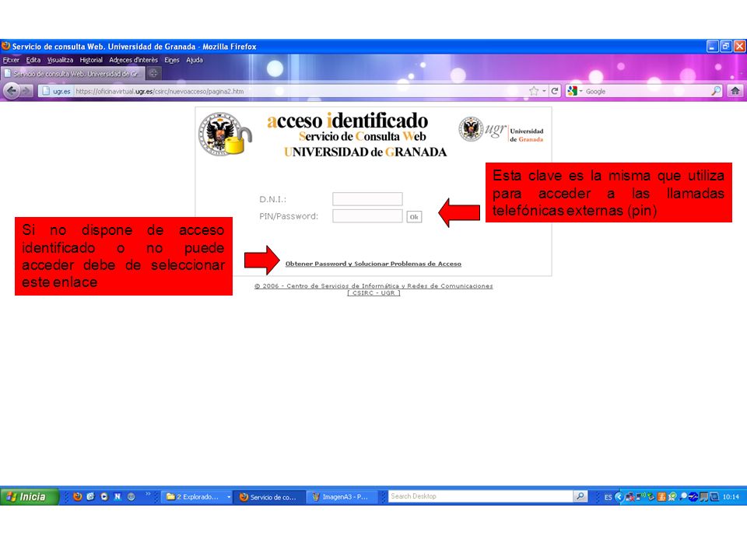Click the wireless network tray icon

(x=640, y=497)
